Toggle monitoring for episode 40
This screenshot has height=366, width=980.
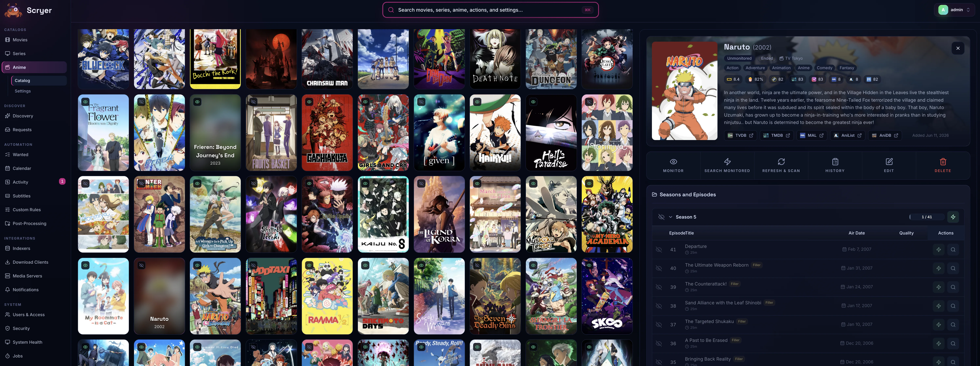pos(659,268)
